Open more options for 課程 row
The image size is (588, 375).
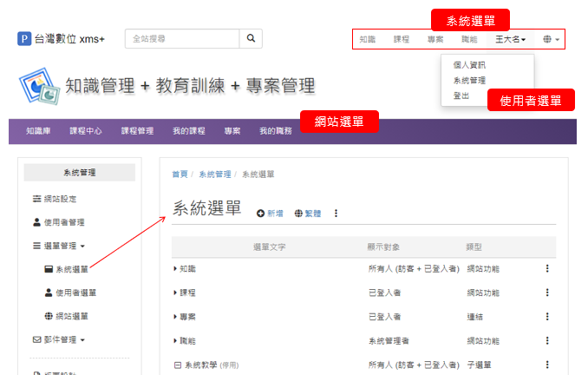547,293
